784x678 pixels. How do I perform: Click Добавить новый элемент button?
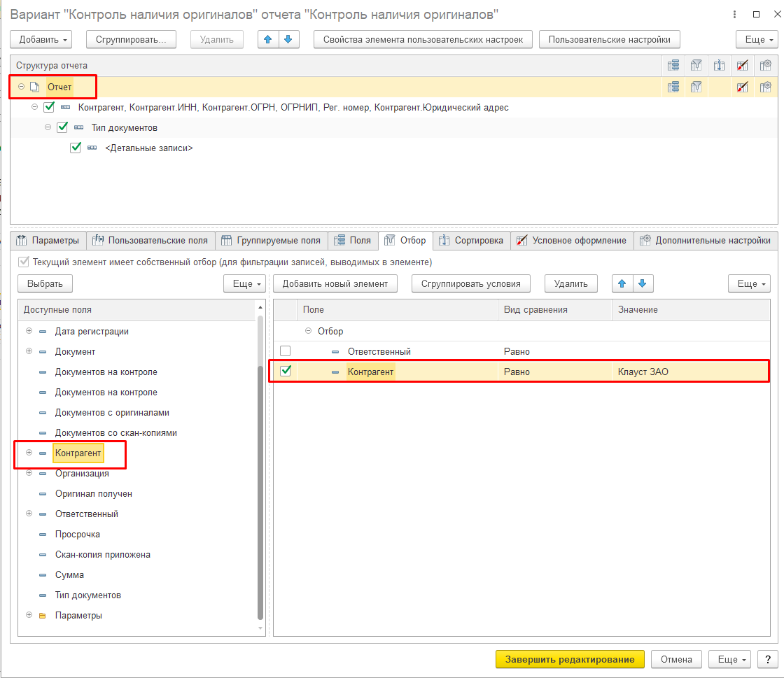pyautogui.click(x=335, y=284)
